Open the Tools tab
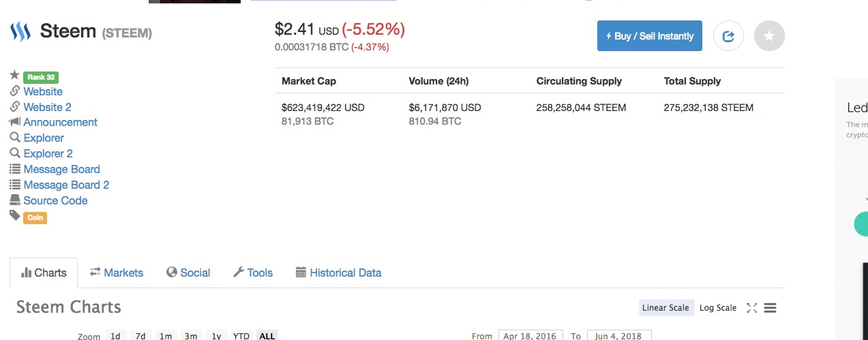 tap(253, 273)
